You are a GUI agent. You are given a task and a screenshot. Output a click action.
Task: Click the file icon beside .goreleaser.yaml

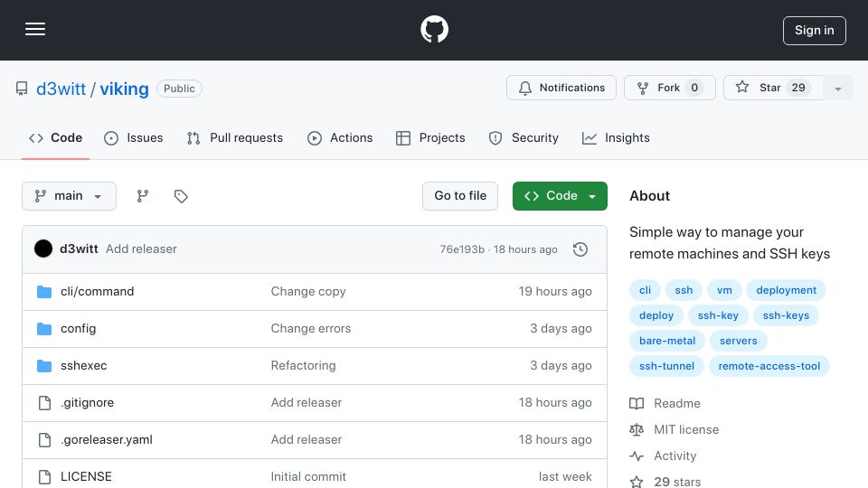click(x=45, y=440)
